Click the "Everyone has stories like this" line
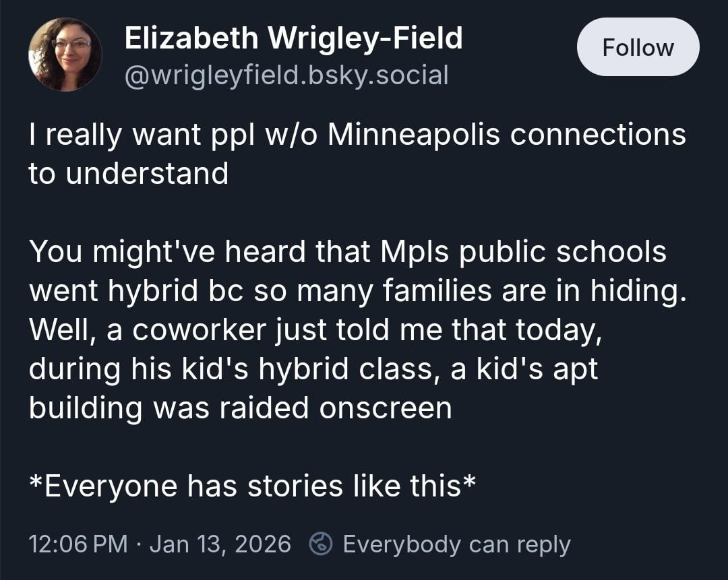The image size is (728, 580). tap(253, 486)
